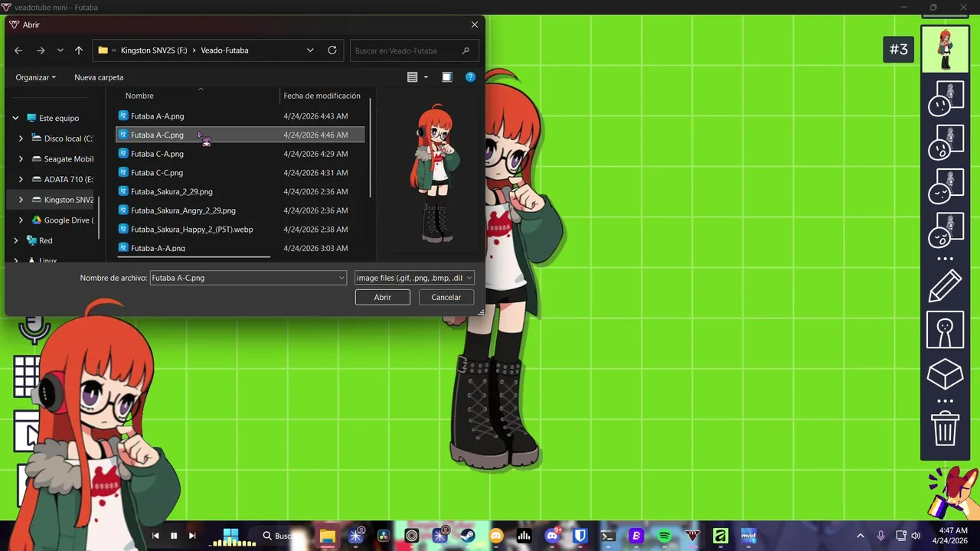Select the Futaba avatar state thumbnail in sidebar
This screenshot has height=551, width=980.
click(x=945, y=49)
